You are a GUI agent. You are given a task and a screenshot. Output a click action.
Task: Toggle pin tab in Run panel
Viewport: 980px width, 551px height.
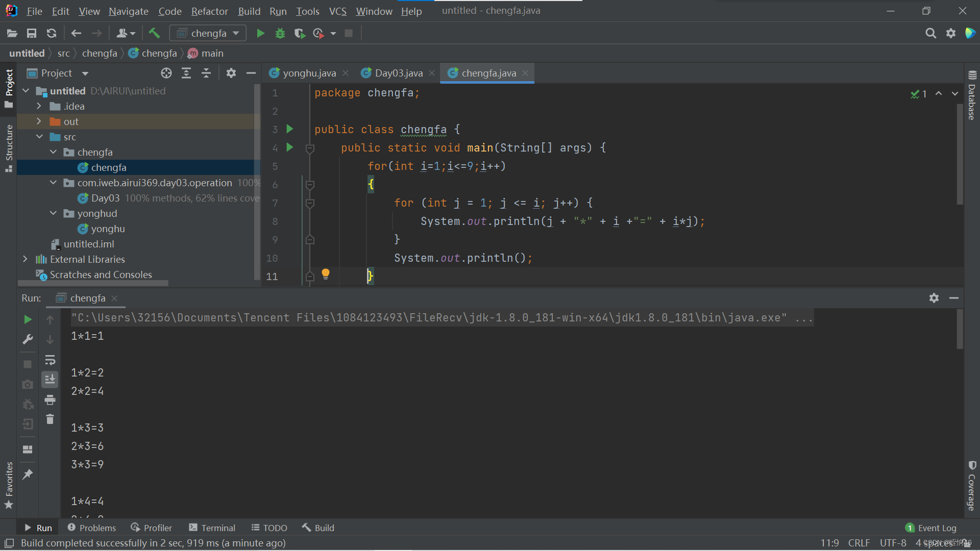(28, 474)
